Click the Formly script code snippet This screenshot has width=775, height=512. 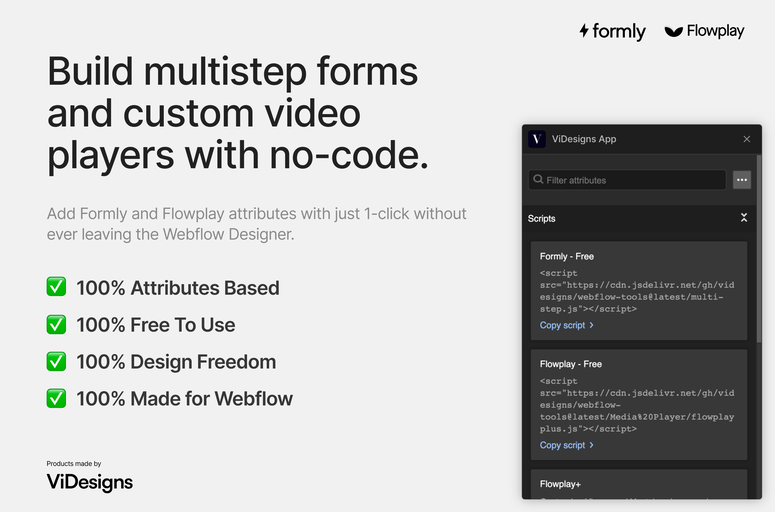pos(637,291)
